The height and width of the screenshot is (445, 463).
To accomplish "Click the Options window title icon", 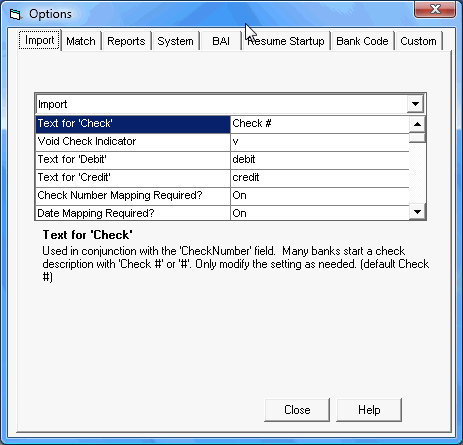I will pos(15,14).
